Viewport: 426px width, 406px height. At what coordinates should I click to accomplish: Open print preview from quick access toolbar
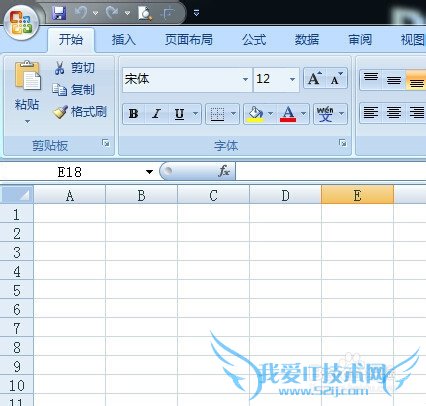click(145, 13)
